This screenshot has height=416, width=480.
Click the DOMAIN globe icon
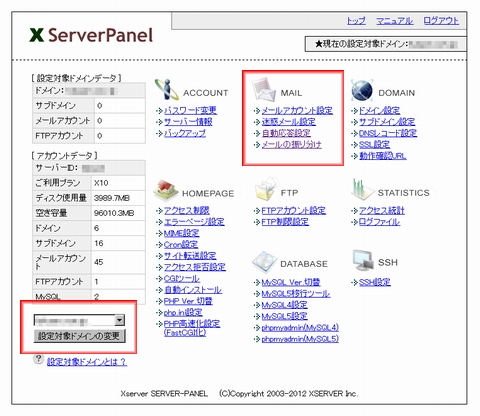point(362,90)
